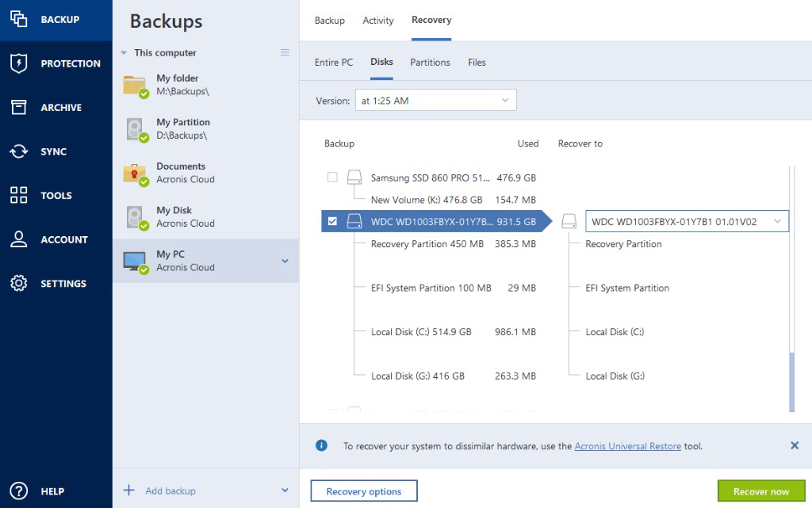Image resolution: width=812 pixels, height=508 pixels.
Task: Open the Partitions recovery tab
Action: 429,62
